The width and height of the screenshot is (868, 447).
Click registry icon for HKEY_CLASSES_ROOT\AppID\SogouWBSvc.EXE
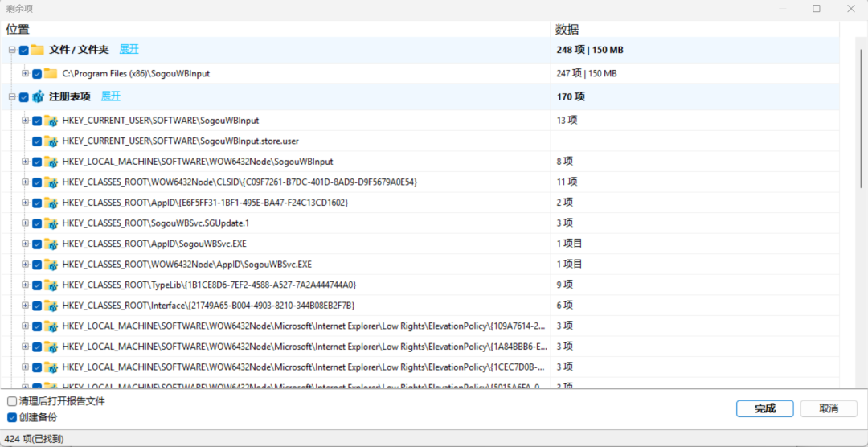click(51, 244)
